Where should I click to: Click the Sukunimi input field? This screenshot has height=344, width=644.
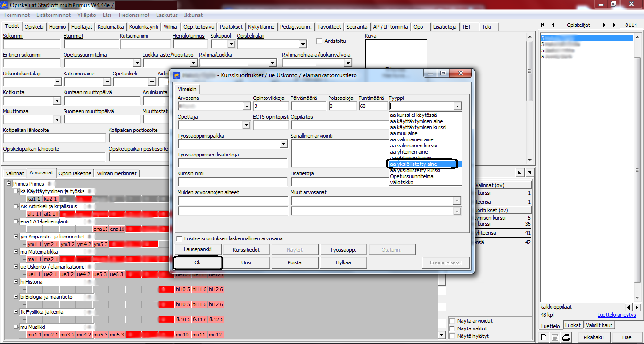(x=32, y=44)
